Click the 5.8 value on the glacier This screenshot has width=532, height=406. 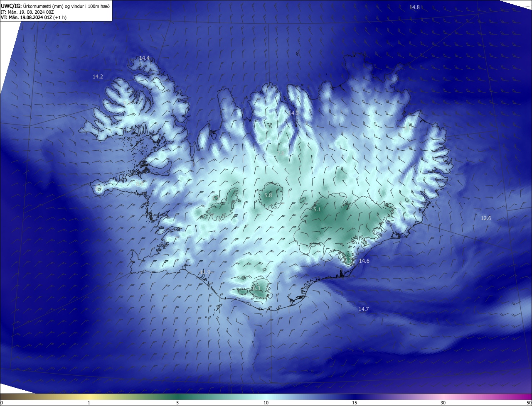click(x=268, y=195)
